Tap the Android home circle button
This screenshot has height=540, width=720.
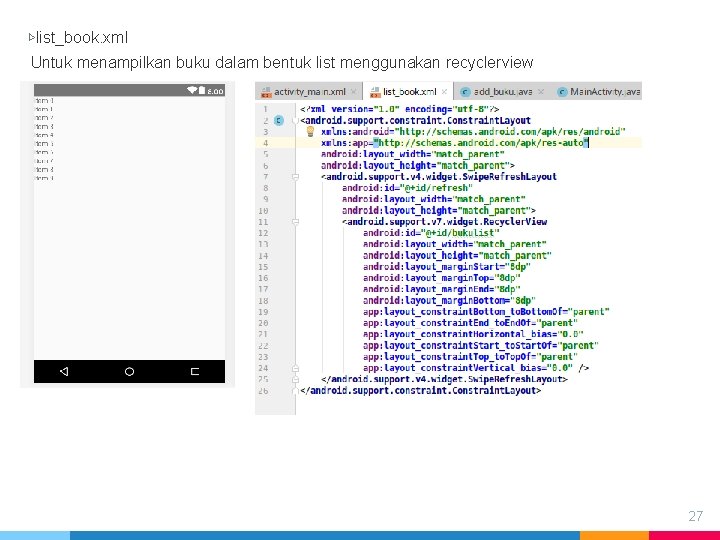[129, 371]
